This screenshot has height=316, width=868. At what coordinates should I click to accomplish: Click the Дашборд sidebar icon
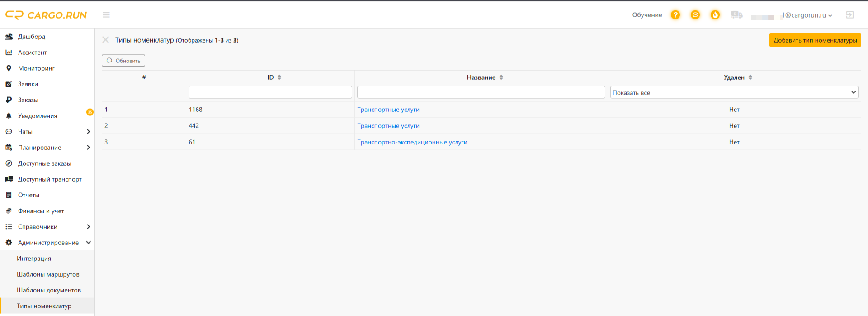point(9,37)
